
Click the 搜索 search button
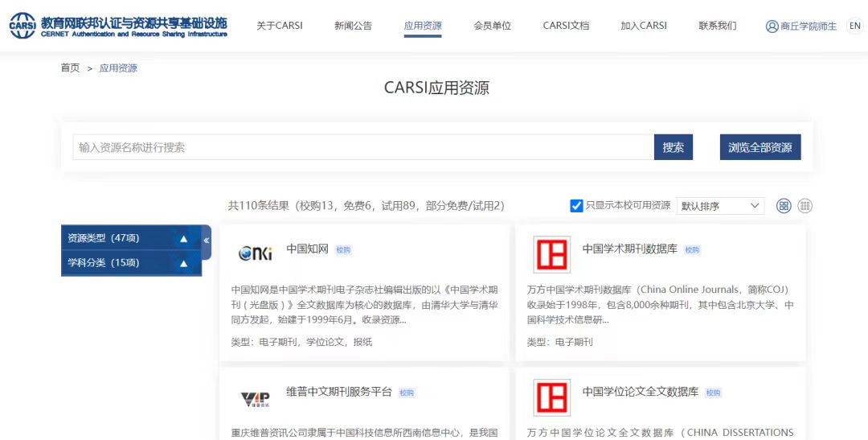[674, 147]
